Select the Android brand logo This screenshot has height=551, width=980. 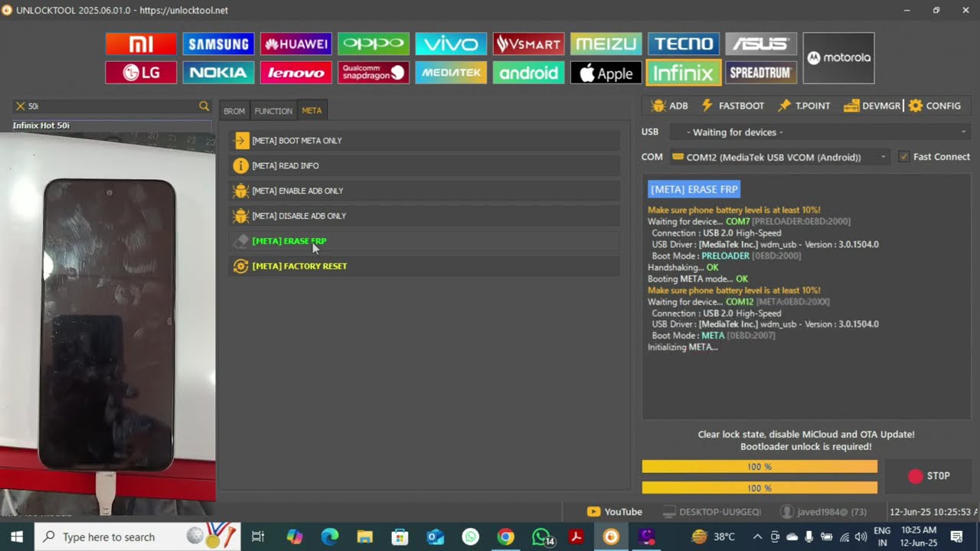click(x=528, y=73)
